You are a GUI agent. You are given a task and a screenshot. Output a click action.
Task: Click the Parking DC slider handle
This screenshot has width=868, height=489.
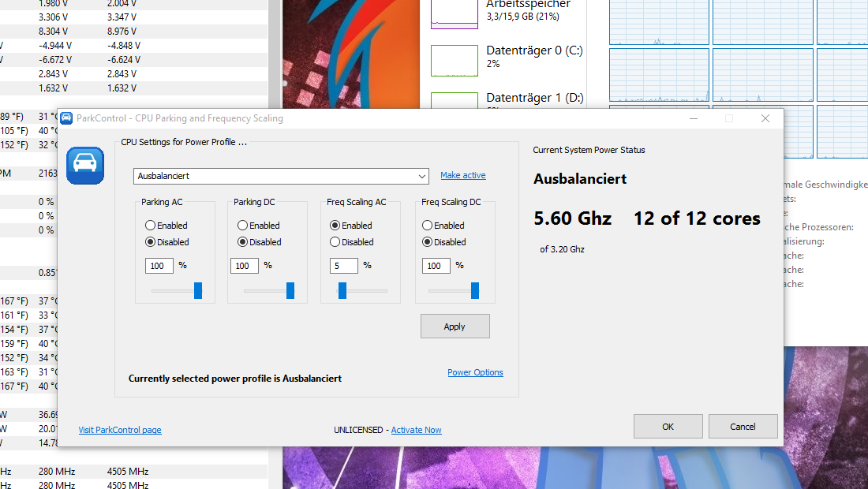point(290,290)
